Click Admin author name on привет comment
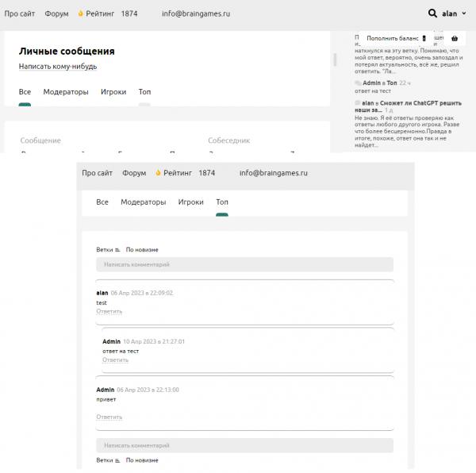 (x=106, y=390)
